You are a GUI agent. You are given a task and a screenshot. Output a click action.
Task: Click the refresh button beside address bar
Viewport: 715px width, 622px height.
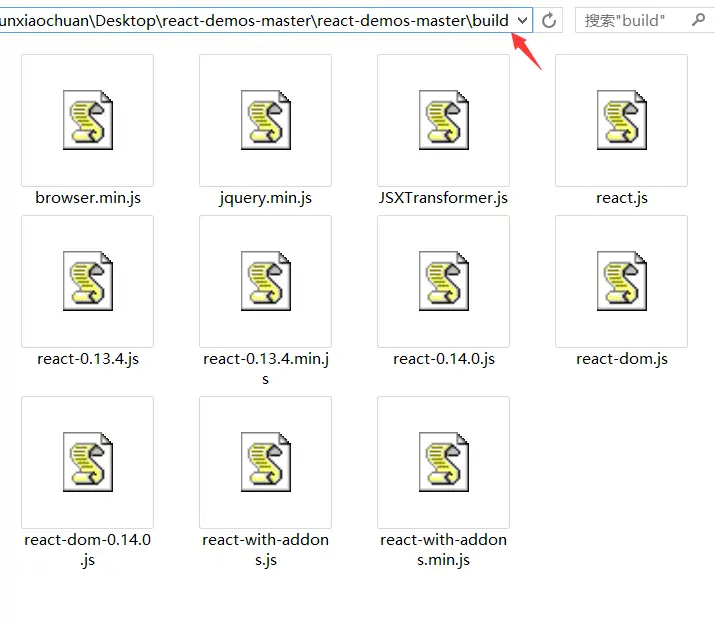(x=549, y=21)
